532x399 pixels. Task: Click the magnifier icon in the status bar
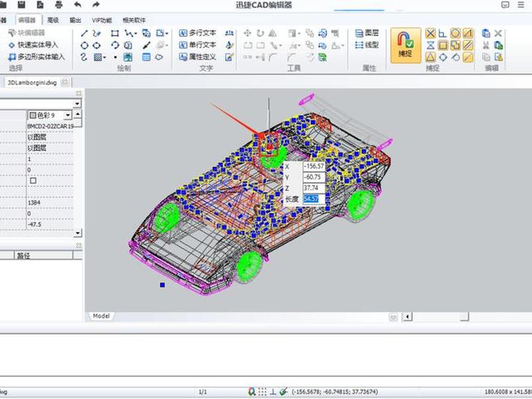(x=251, y=392)
